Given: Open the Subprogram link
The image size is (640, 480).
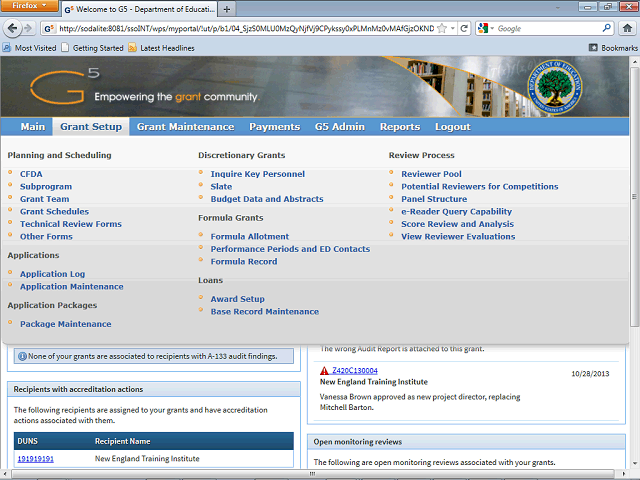Looking at the screenshot, I should click(x=46, y=187).
